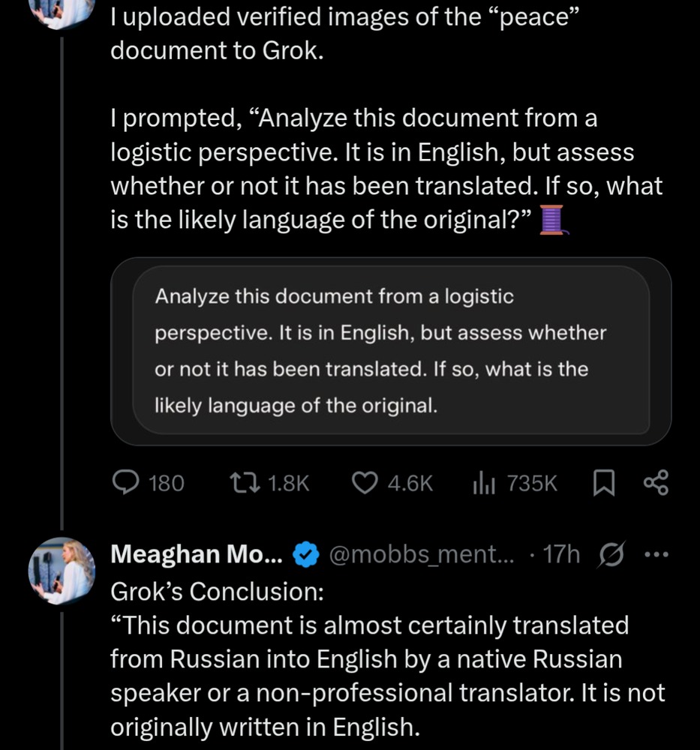Image resolution: width=700 pixels, height=750 pixels.
Task: Bookmark this post
Action: (603, 483)
